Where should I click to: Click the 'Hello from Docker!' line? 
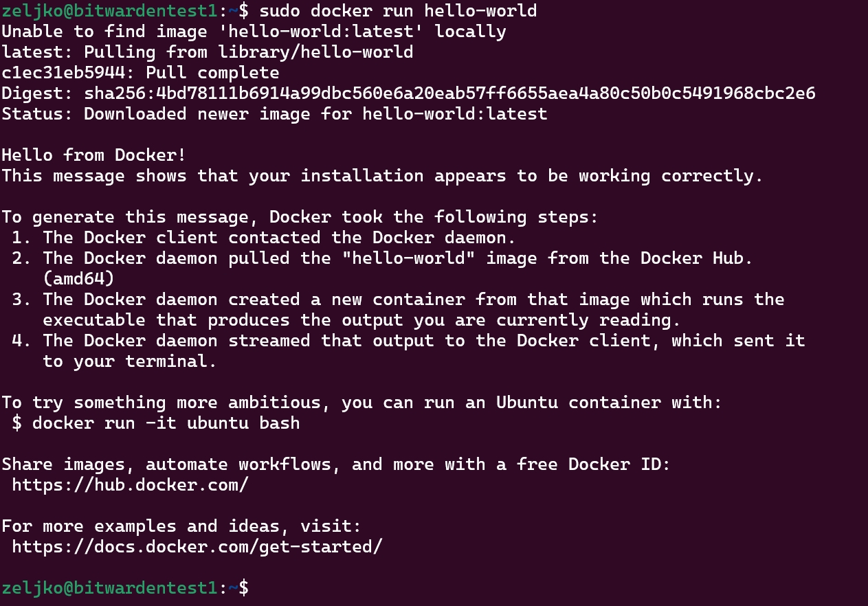click(94, 155)
